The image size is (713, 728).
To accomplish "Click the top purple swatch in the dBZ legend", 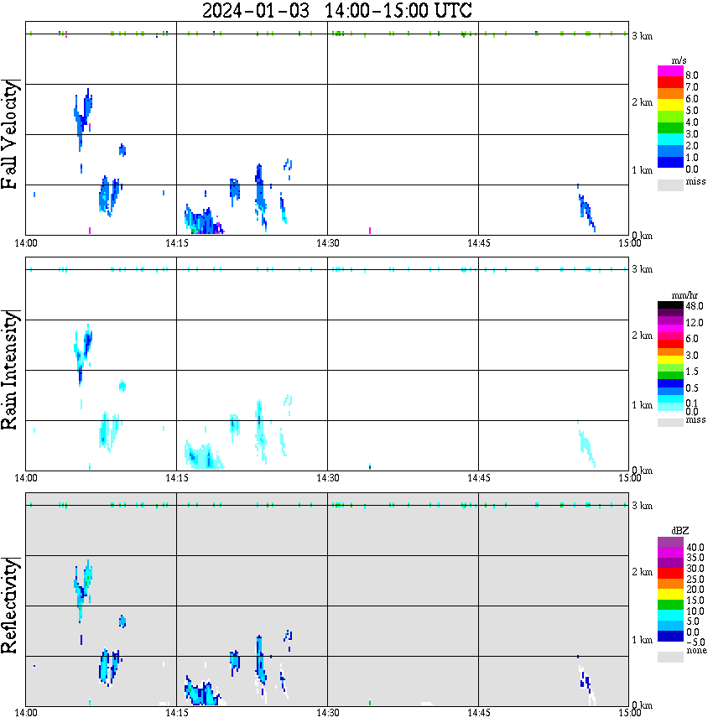I will click(x=670, y=542).
